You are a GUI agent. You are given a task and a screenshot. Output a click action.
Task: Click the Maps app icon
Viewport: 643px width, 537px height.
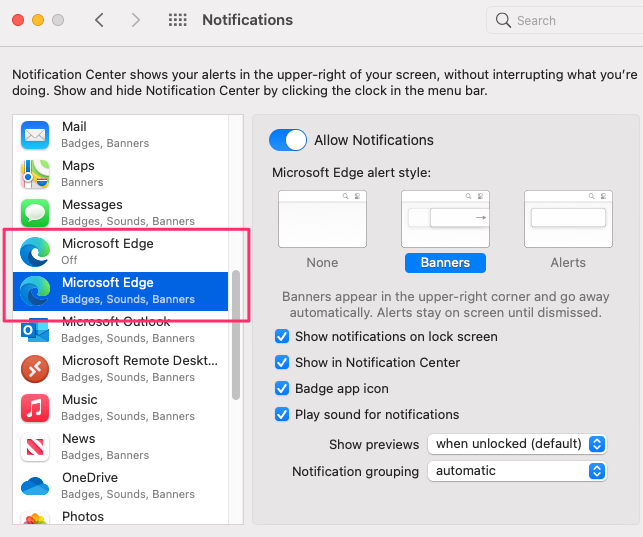(35, 174)
